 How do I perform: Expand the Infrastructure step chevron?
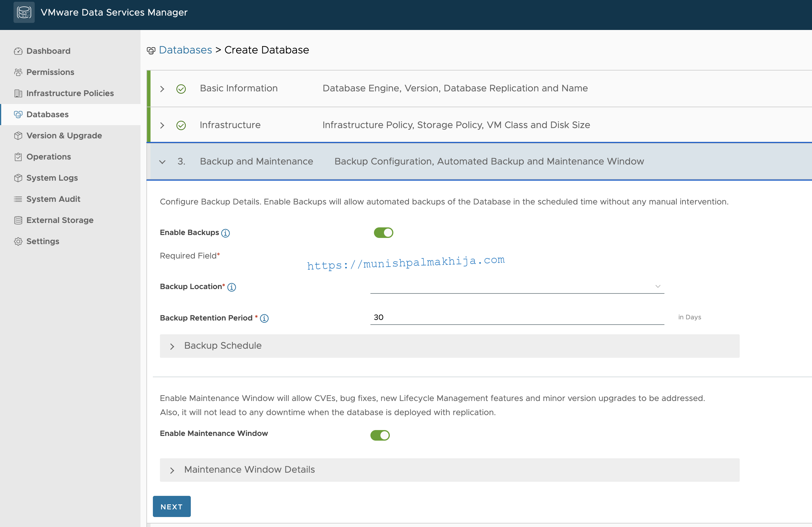tap(162, 125)
